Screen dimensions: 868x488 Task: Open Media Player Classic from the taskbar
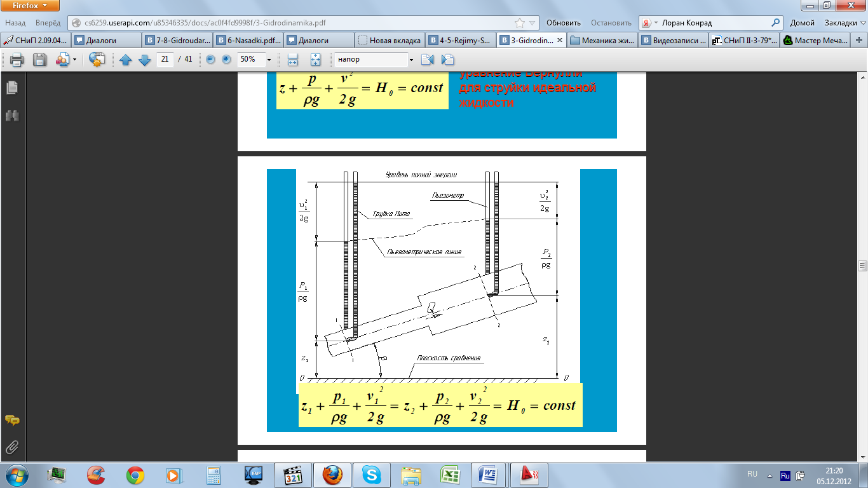293,475
